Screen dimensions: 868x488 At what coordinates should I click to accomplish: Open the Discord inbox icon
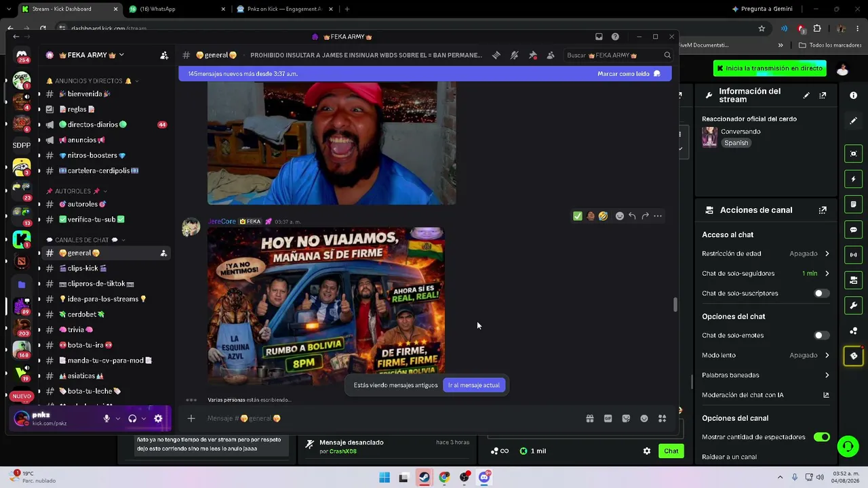599,37
